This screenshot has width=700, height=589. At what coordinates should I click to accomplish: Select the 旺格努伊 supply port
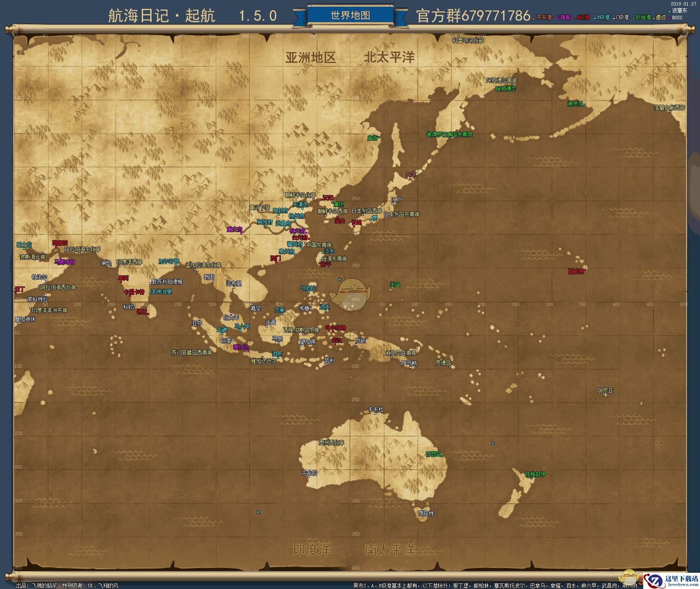click(535, 474)
